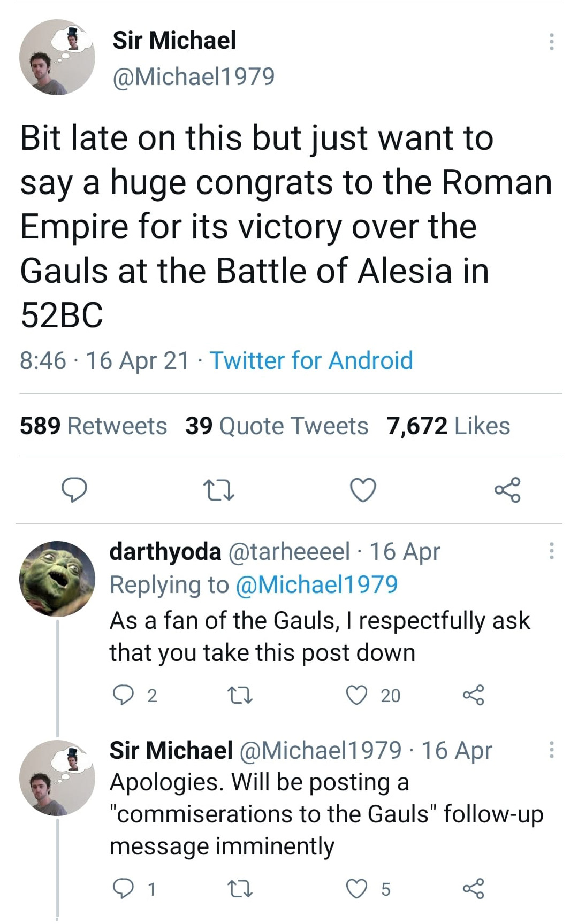Like the commiserations follow-up reply
The image size is (578, 924).
click(x=357, y=889)
